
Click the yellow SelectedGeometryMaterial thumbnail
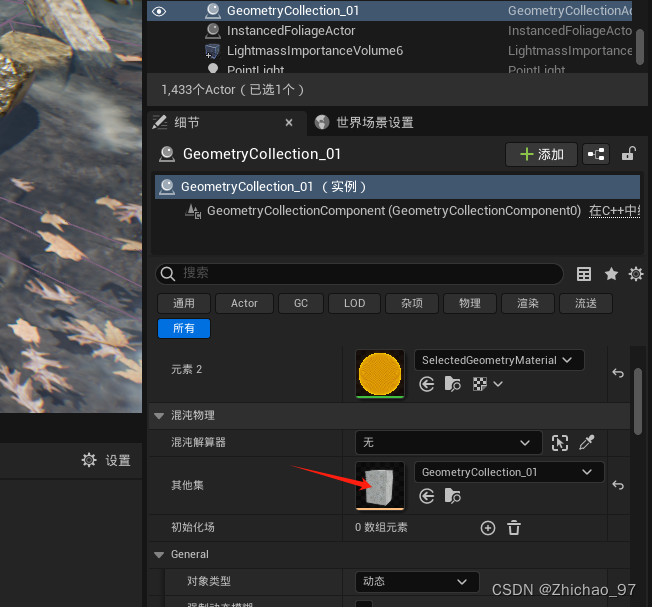click(380, 374)
